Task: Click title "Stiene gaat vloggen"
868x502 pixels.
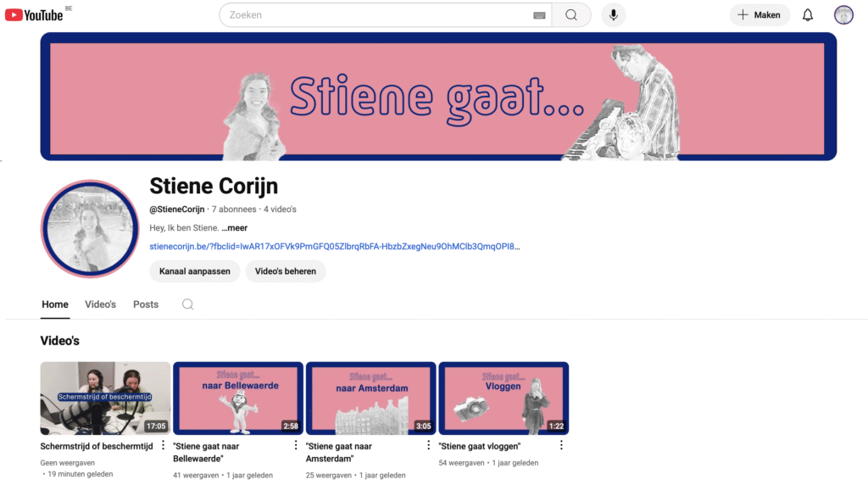Action: coord(480,446)
